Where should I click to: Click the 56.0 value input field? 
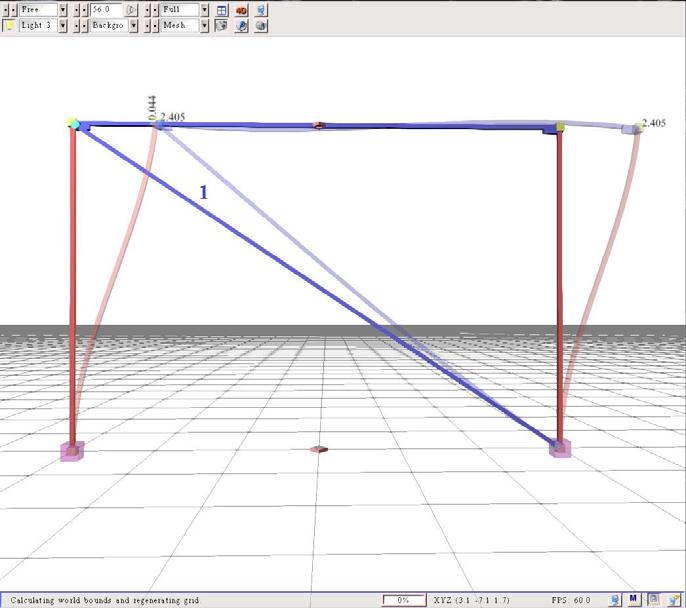pos(108,9)
